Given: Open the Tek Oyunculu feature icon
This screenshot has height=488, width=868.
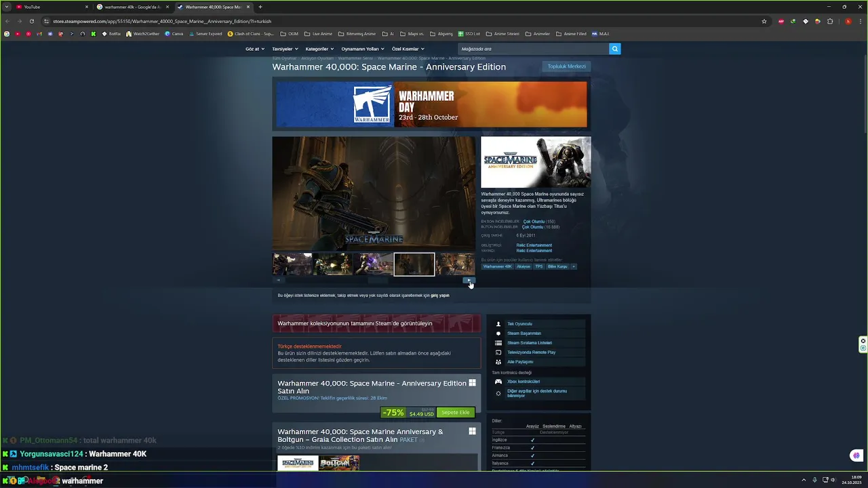Looking at the screenshot, I should 498,324.
